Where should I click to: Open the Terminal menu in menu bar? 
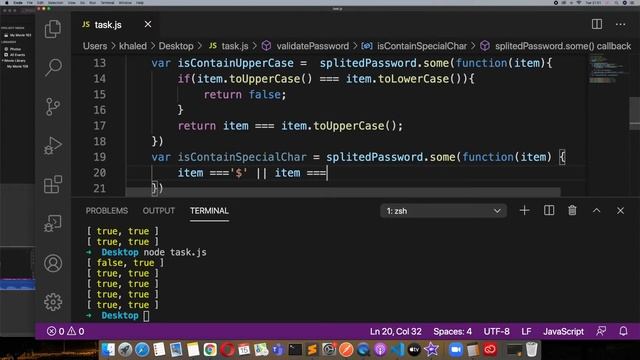[x=107, y=2]
